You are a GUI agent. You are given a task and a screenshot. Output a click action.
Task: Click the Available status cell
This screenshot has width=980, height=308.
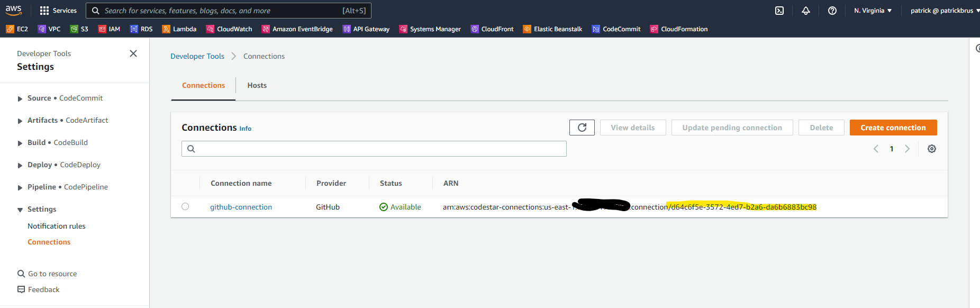400,207
